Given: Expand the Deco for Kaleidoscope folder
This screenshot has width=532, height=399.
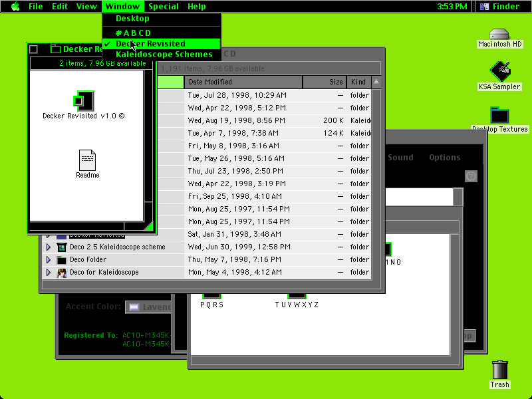Looking at the screenshot, I should coord(49,272).
